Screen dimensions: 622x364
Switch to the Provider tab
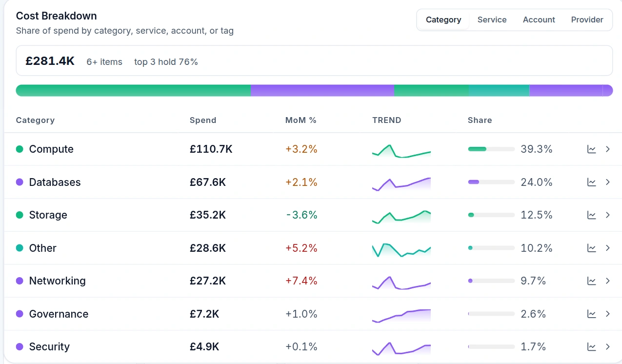587,20
